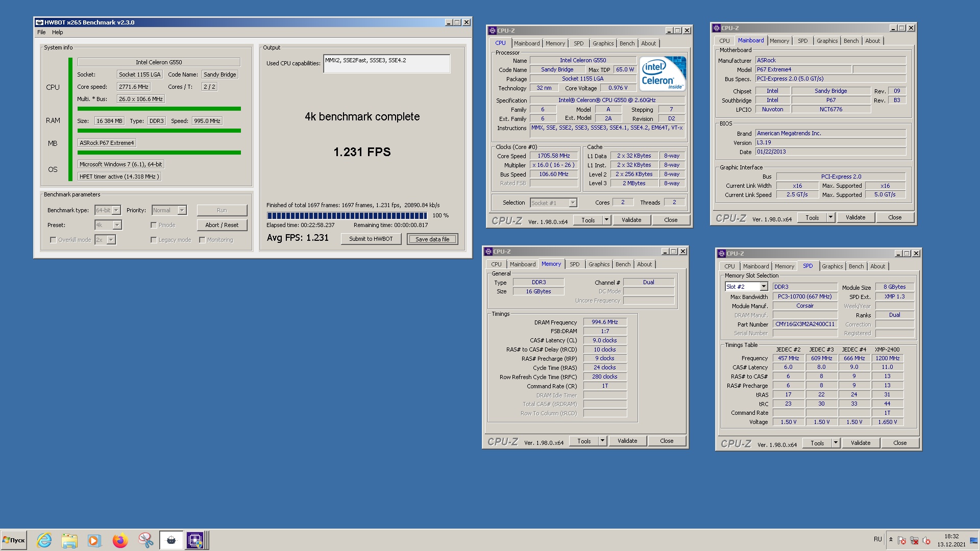Expand Tools arrow in CPU-Z CPU window

click(x=606, y=220)
